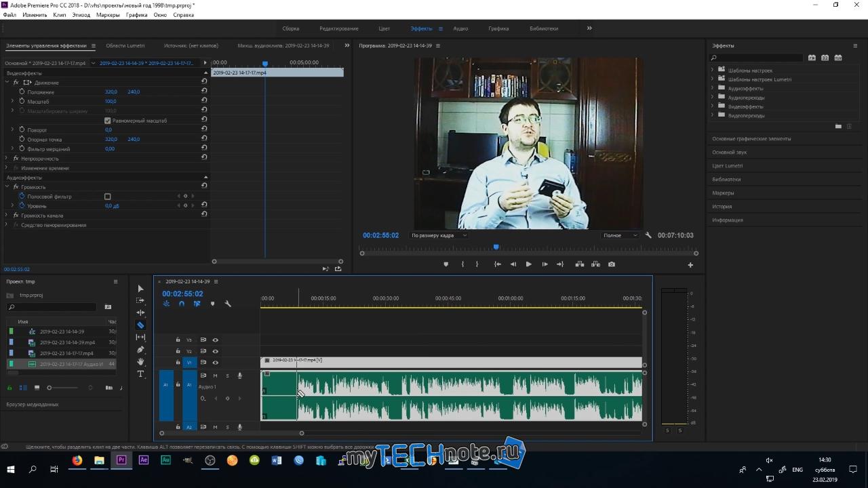Collapse Движение effect
Screen dimensions: 868x488
coord(7,82)
